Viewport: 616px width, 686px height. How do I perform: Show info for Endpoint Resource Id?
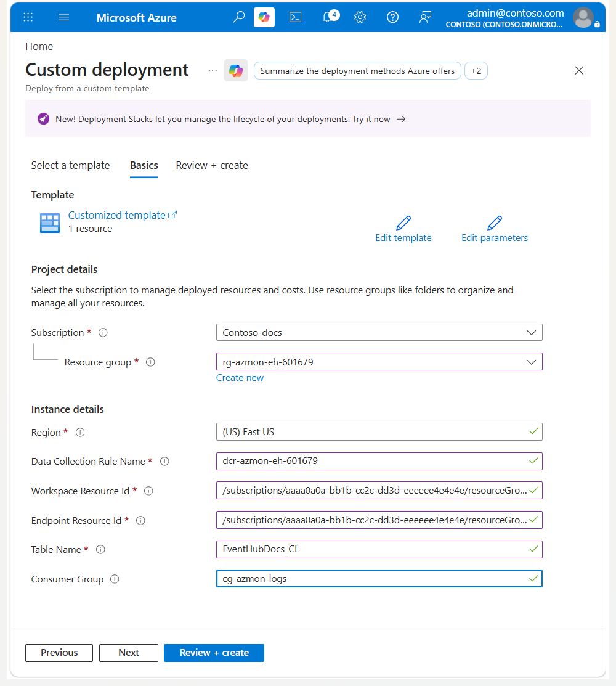click(140, 520)
